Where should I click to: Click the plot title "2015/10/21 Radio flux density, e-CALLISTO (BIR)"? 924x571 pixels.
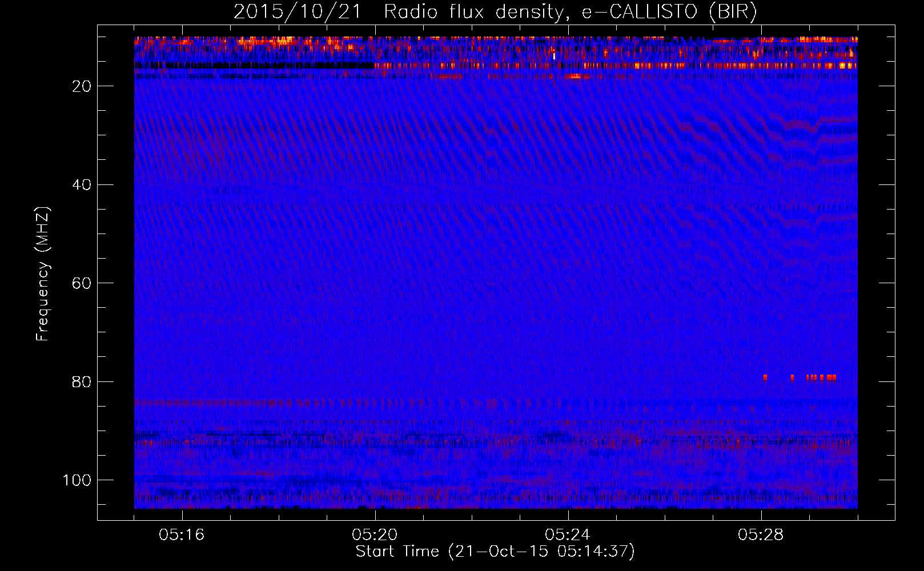pyautogui.click(x=495, y=11)
